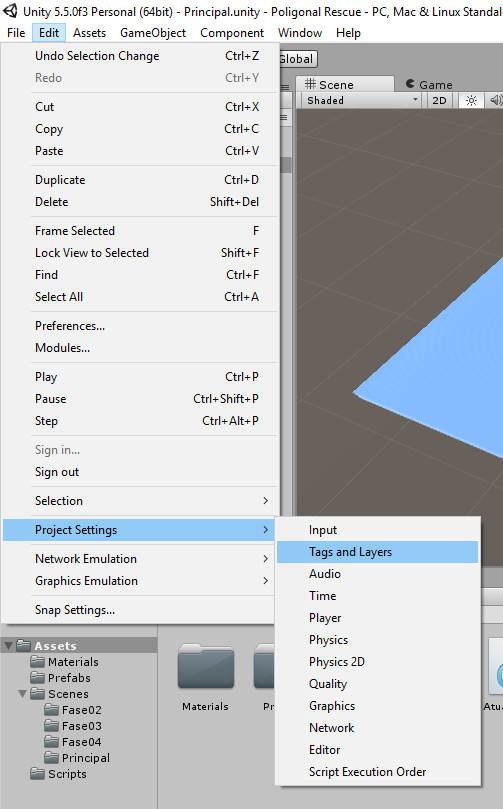Open Time project settings
This screenshot has width=503, height=809.
pyautogui.click(x=378, y=596)
